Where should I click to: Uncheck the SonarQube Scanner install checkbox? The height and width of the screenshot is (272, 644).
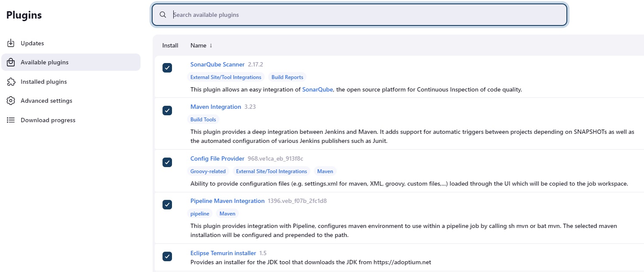[167, 68]
